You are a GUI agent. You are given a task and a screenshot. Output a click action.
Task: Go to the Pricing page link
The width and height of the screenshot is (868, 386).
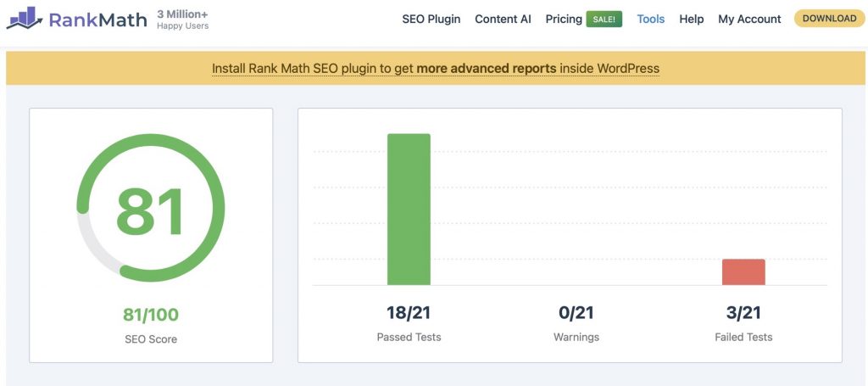click(x=564, y=19)
